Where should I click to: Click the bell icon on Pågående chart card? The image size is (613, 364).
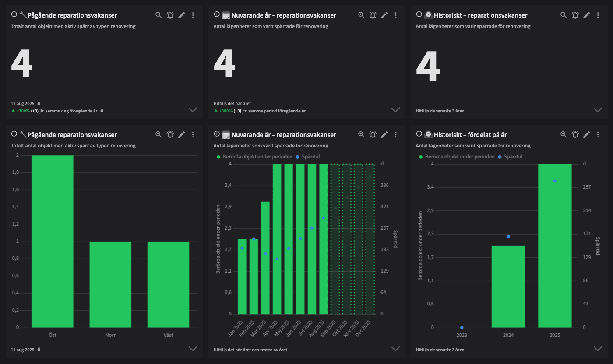(x=170, y=134)
